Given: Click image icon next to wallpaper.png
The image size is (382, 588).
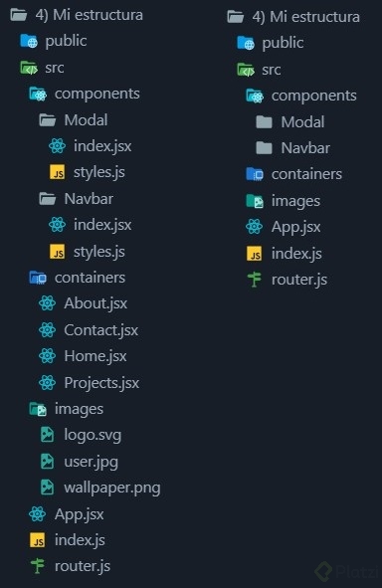Looking at the screenshot, I should (x=47, y=488).
